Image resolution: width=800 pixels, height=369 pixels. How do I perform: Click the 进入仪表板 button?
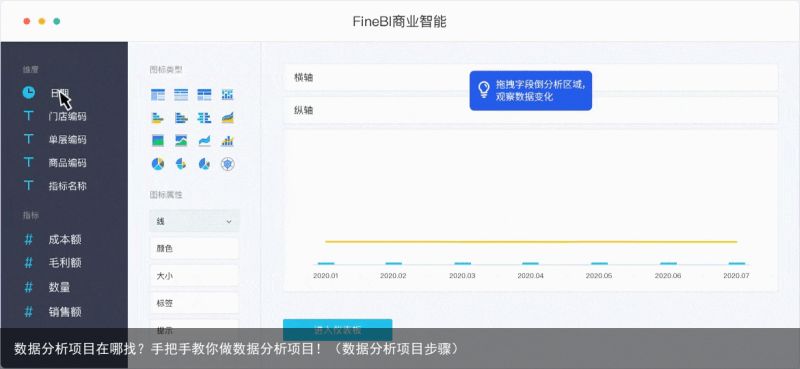point(338,330)
